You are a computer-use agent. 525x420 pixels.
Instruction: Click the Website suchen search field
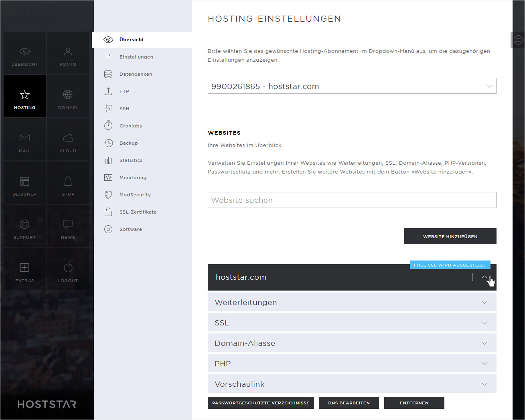pyautogui.click(x=352, y=200)
